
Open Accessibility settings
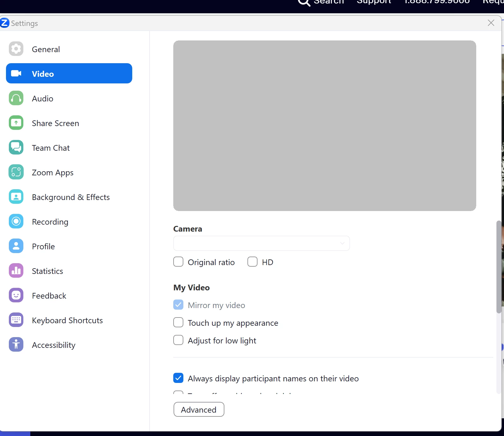pos(69,345)
